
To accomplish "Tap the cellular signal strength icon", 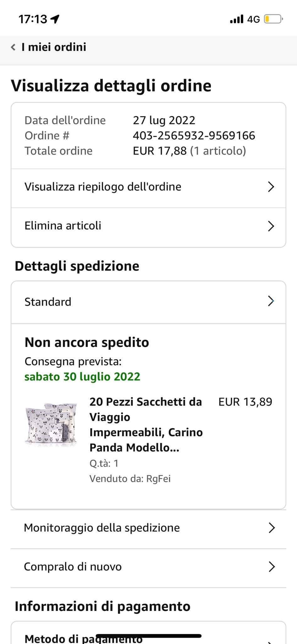I will point(236,19).
